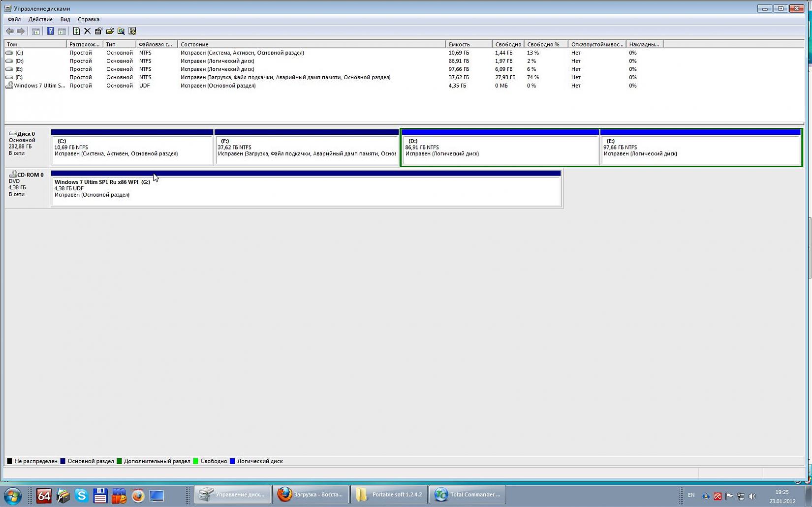Image resolution: width=812 pixels, height=507 pixels.
Task: Toggle the console tree pane icon
Action: tap(35, 31)
